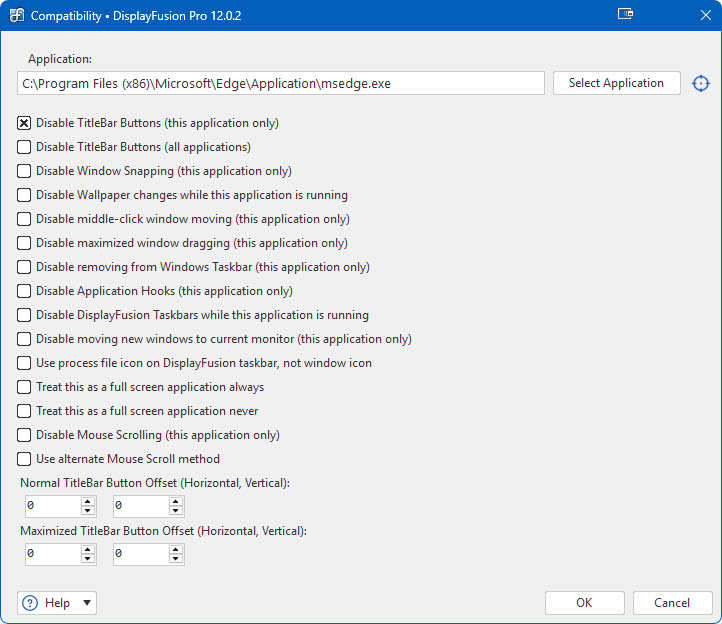Viewport: 722px width, 624px height.
Task: Click the Cancel button
Action: click(x=671, y=603)
